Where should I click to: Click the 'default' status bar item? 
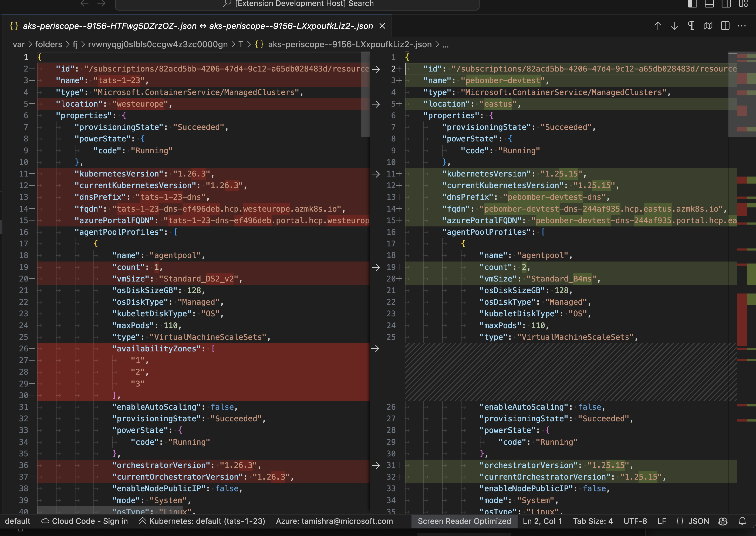coord(18,521)
